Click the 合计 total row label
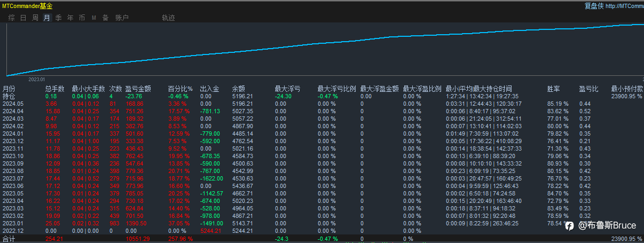 [9, 239]
